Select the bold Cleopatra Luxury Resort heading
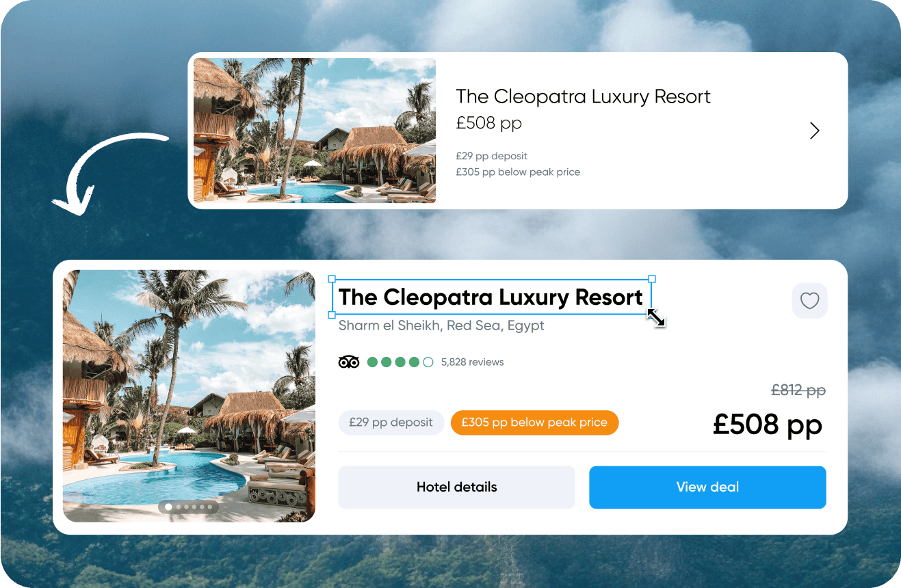Image resolution: width=901 pixels, height=588 pixels. [491, 297]
